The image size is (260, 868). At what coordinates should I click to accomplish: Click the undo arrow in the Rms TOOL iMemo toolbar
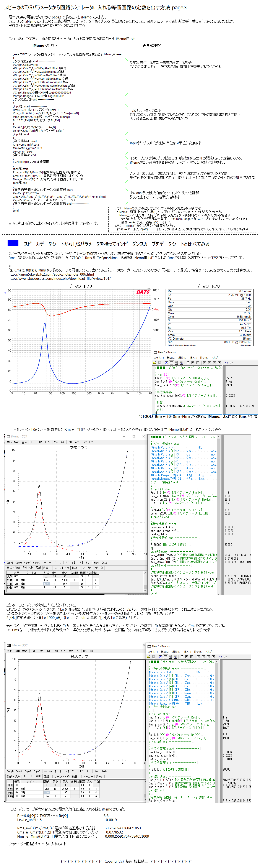226,363
